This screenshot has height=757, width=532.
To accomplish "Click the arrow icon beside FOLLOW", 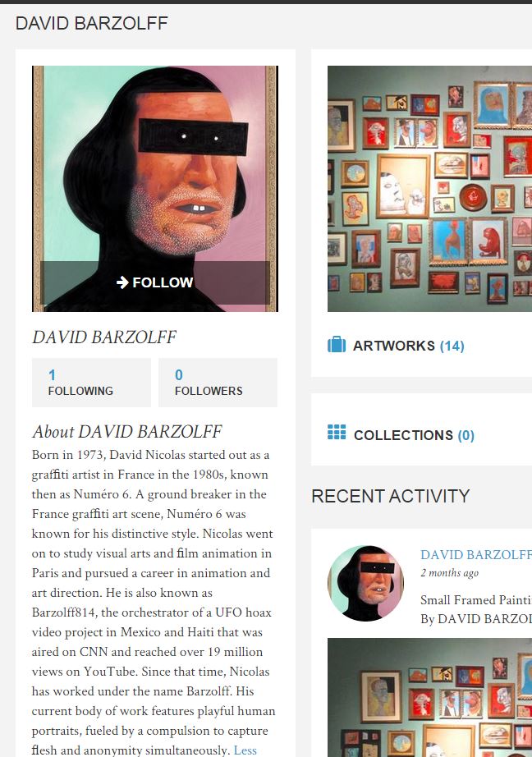I will pyautogui.click(x=122, y=282).
